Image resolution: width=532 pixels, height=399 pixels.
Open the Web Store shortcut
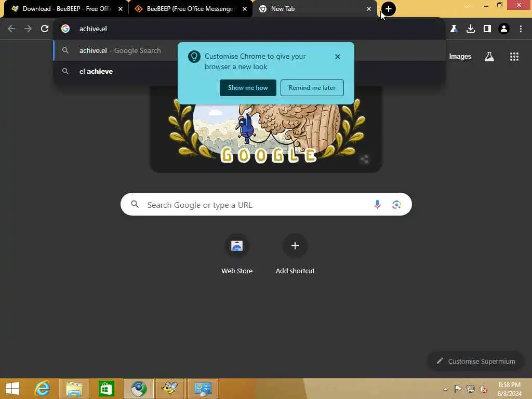coord(237,255)
